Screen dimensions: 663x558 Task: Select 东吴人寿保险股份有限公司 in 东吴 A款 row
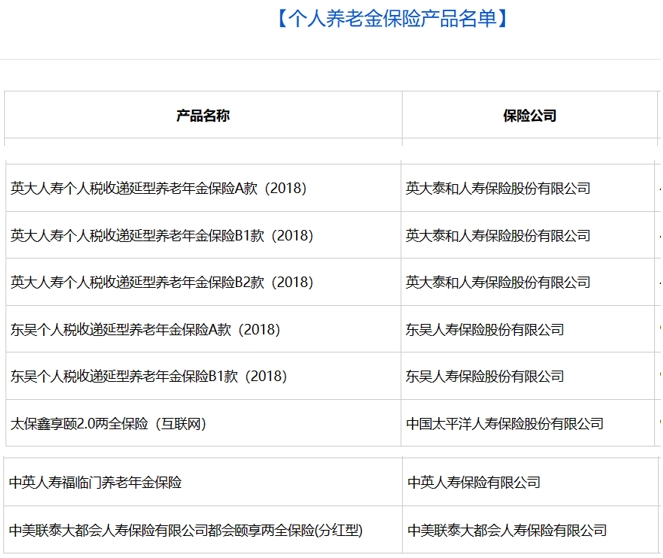pos(485,329)
